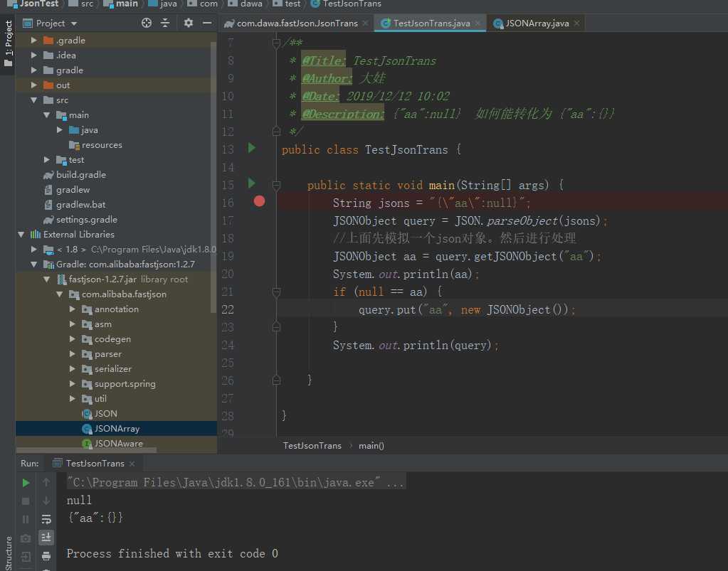Click the exit icon in Run panel

(x=26, y=556)
